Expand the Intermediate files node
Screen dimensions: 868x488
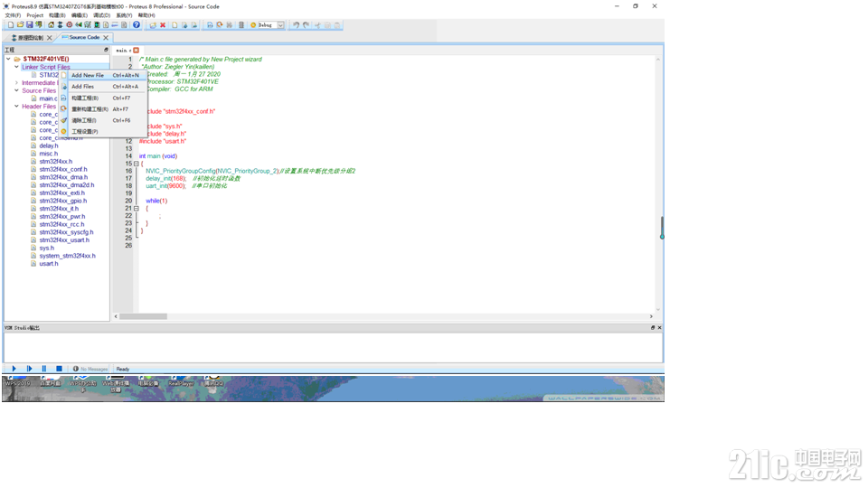click(x=16, y=82)
